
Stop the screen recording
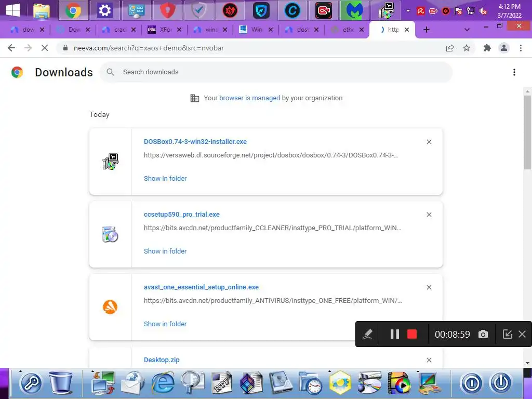pyautogui.click(x=412, y=334)
